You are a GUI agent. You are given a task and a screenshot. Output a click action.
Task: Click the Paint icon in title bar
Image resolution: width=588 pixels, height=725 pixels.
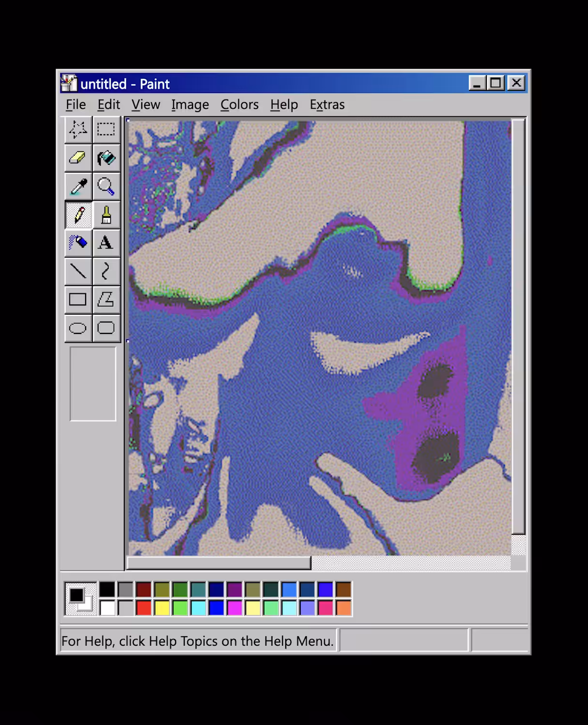pos(69,83)
